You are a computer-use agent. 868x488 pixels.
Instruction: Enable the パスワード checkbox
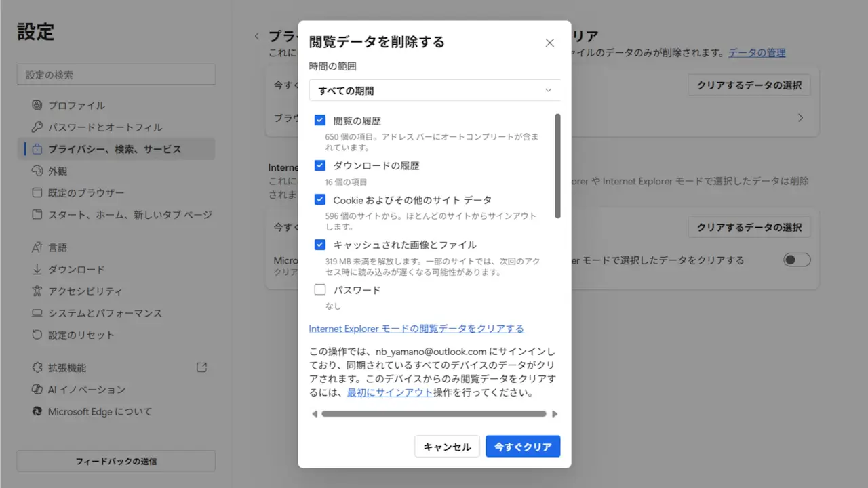320,290
